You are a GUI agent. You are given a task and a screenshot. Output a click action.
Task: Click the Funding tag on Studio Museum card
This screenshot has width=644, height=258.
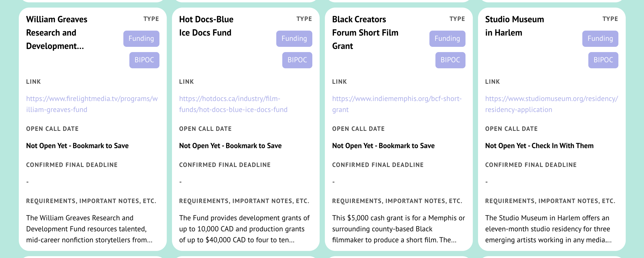click(x=600, y=39)
